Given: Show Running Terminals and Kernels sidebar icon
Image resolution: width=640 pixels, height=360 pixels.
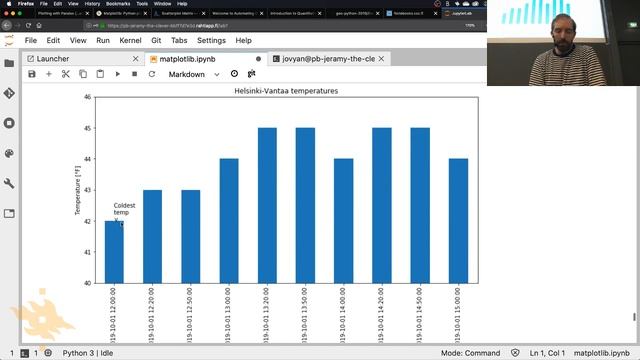Looking at the screenshot, I should (9, 123).
